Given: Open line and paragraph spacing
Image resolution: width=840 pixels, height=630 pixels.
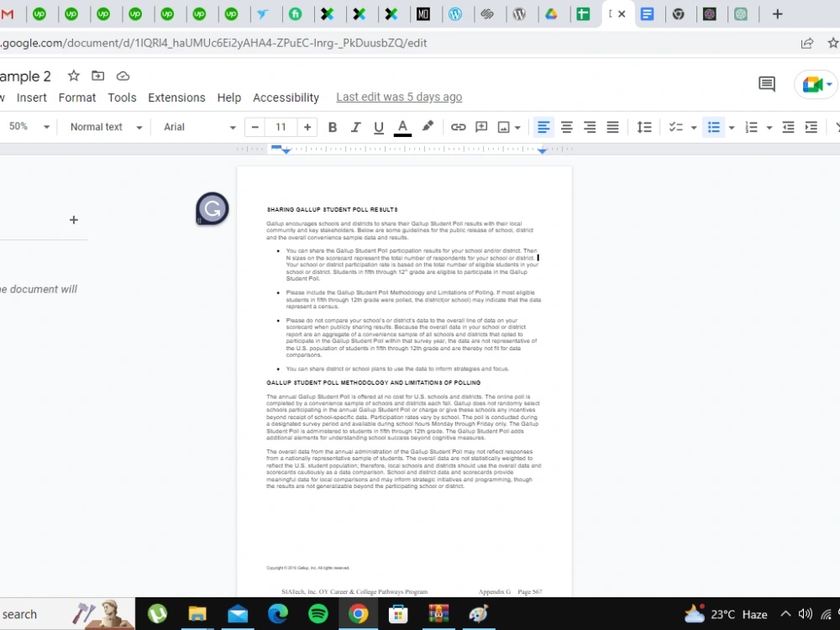Looking at the screenshot, I should [644, 127].
